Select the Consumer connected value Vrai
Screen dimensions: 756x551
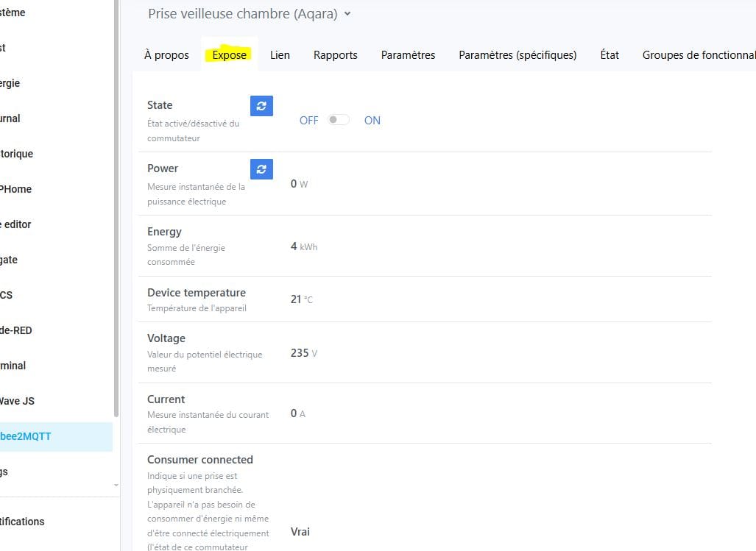[300, 532]
